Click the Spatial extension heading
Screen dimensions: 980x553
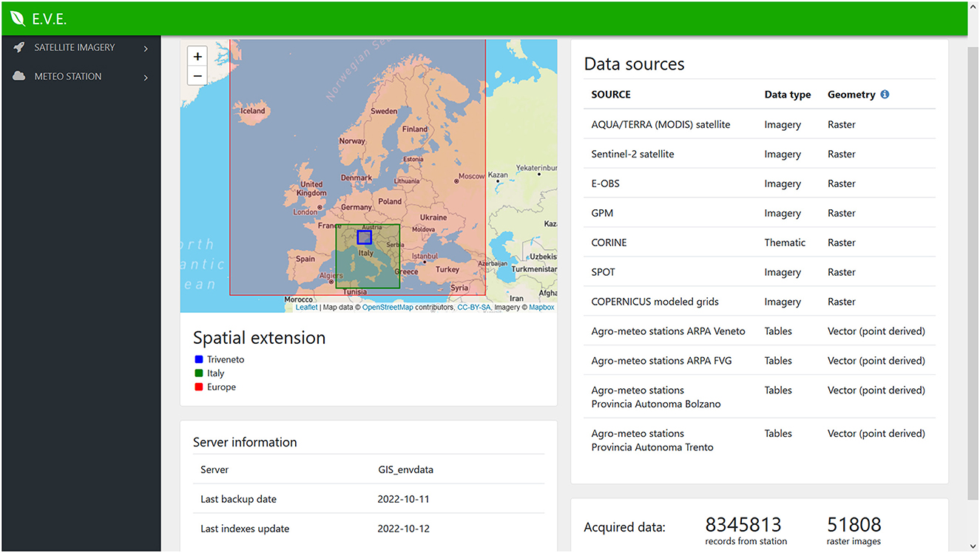pos(260,338)
